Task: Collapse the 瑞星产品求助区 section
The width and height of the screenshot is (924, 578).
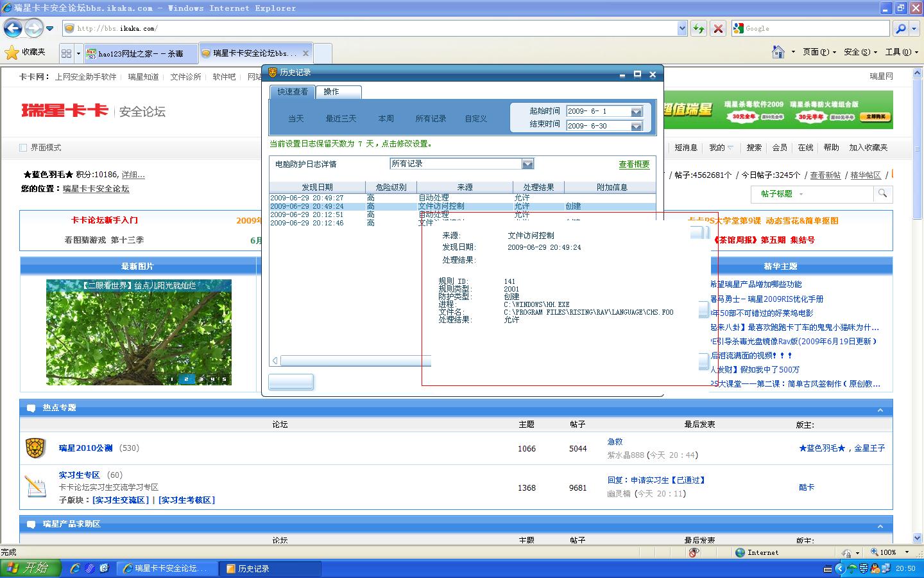Action: point(880,526)
